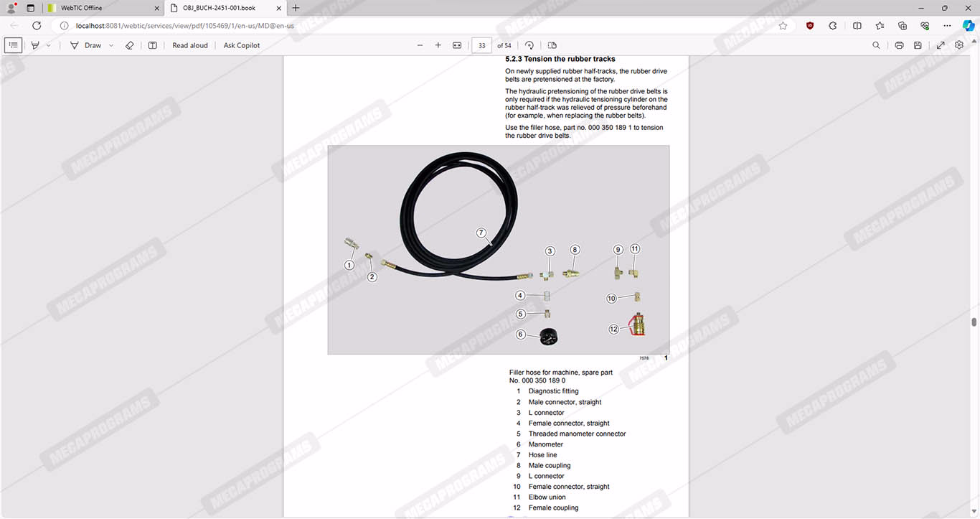Start Read aloud for the PDF
This screenshot has width=980, height=519.
pos(190,45)
